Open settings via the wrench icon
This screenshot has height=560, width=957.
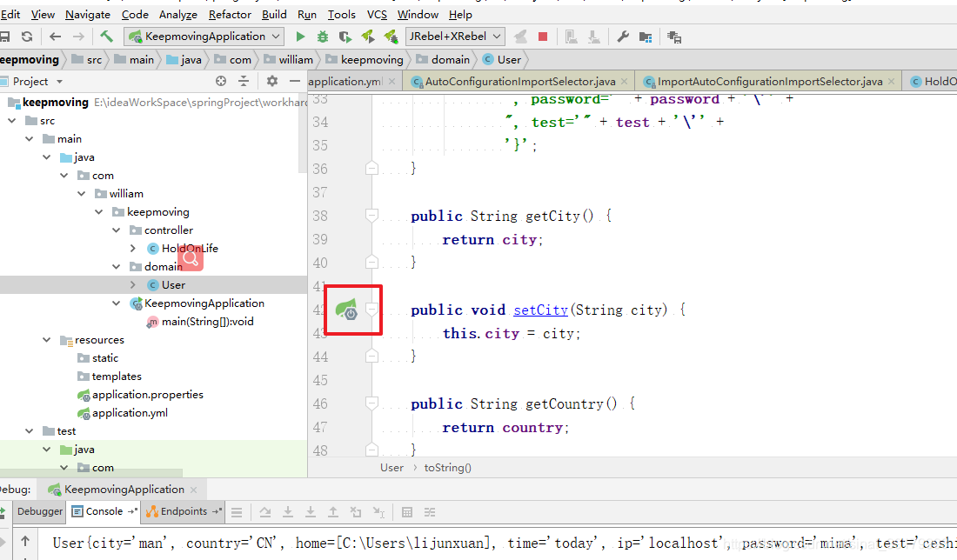pos(623,37)
